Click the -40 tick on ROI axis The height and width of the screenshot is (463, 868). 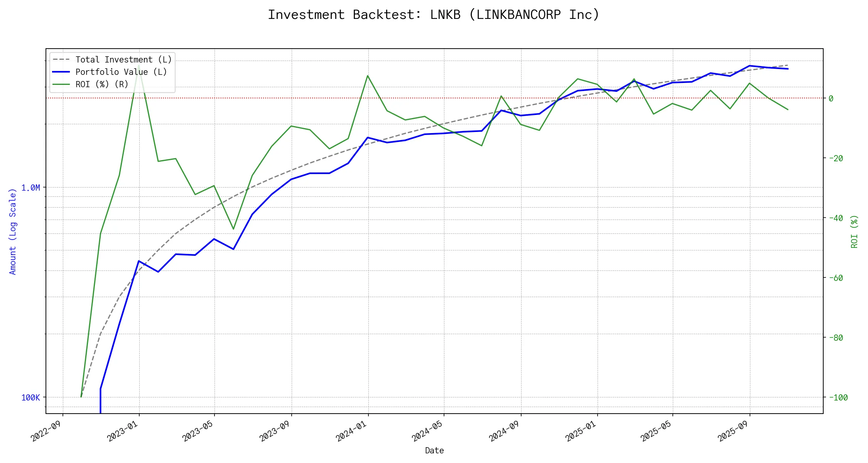click(836, 218)
